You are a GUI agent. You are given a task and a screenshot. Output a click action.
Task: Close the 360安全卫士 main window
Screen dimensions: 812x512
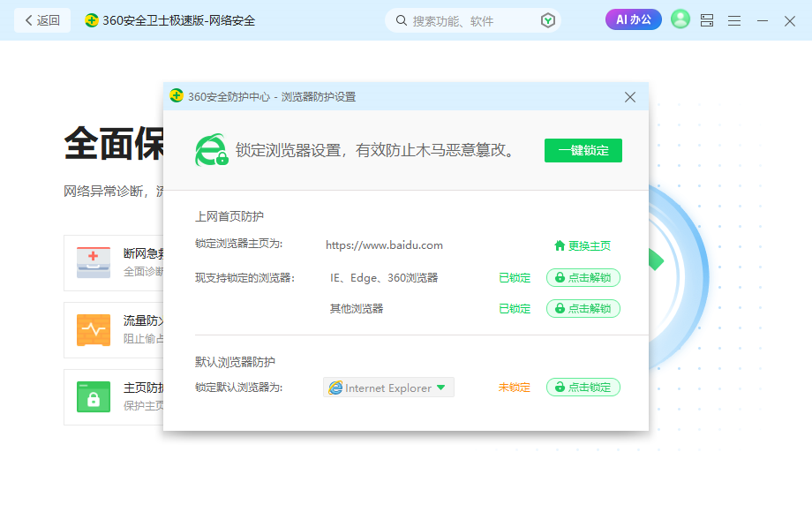click(790, 20)
